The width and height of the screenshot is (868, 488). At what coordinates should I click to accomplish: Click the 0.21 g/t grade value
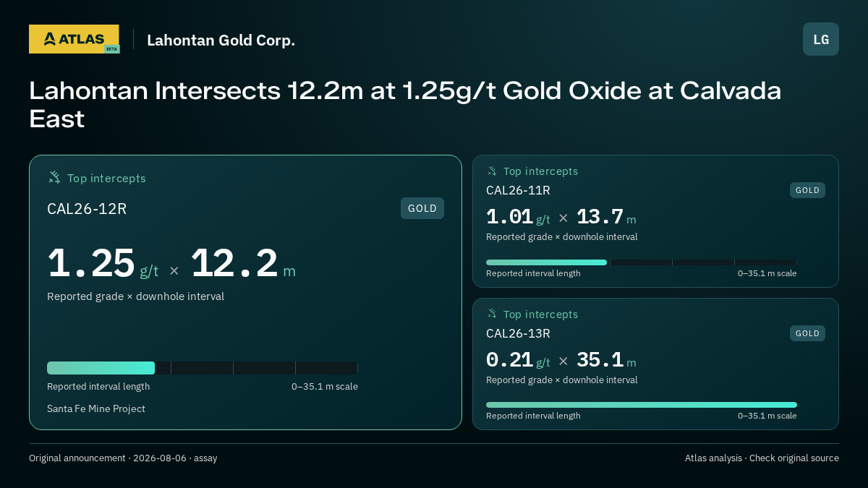click(518, 360)
